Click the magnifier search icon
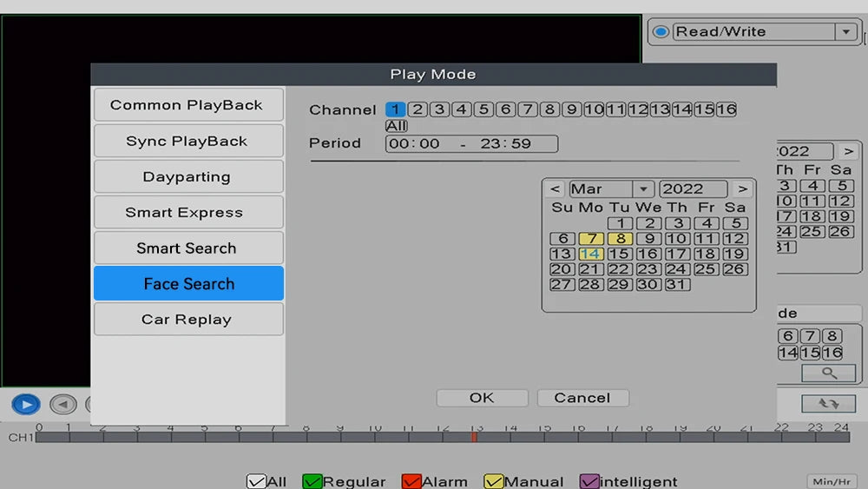 (x=829, y=373)
